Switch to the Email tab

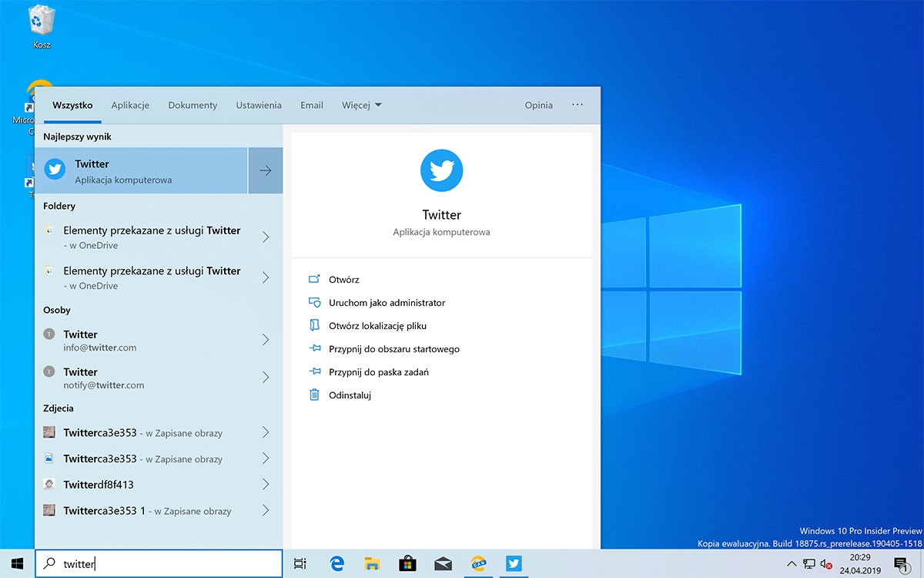tap(312, 106)
